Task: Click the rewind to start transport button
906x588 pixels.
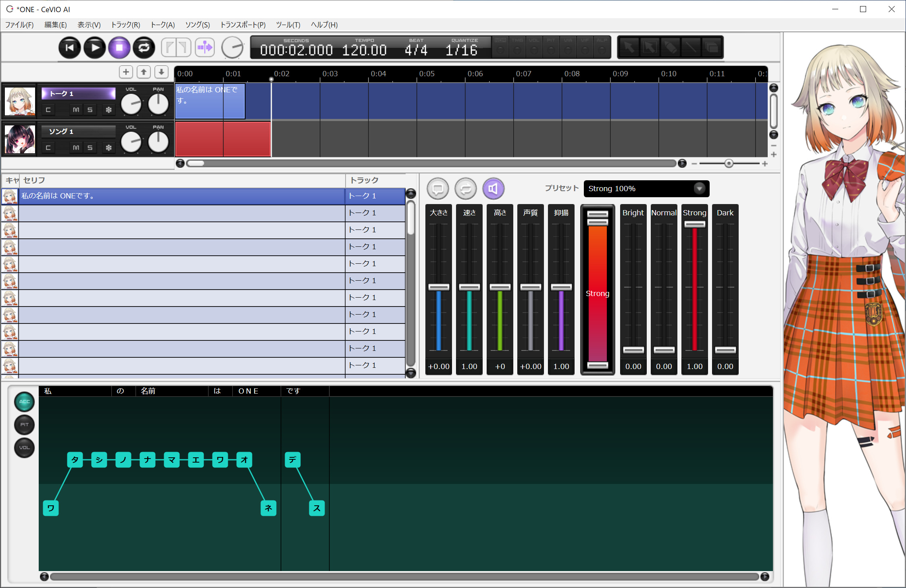Action: (x=69, y=48)
